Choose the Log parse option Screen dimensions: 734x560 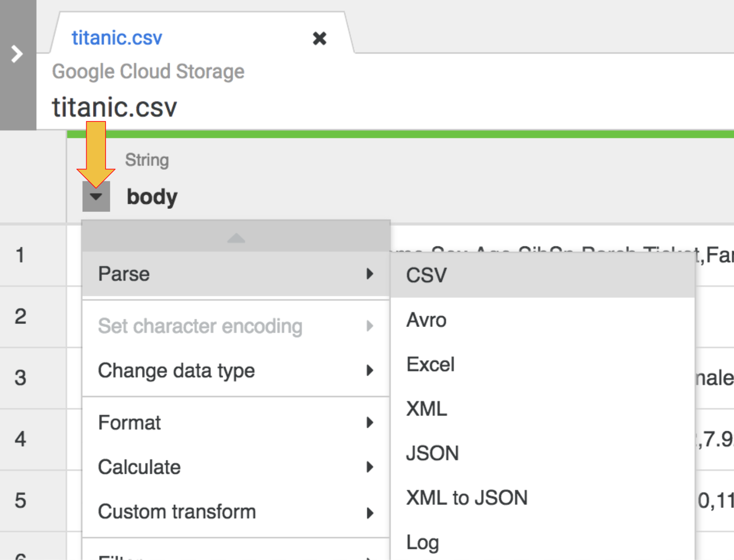[423, 542]
